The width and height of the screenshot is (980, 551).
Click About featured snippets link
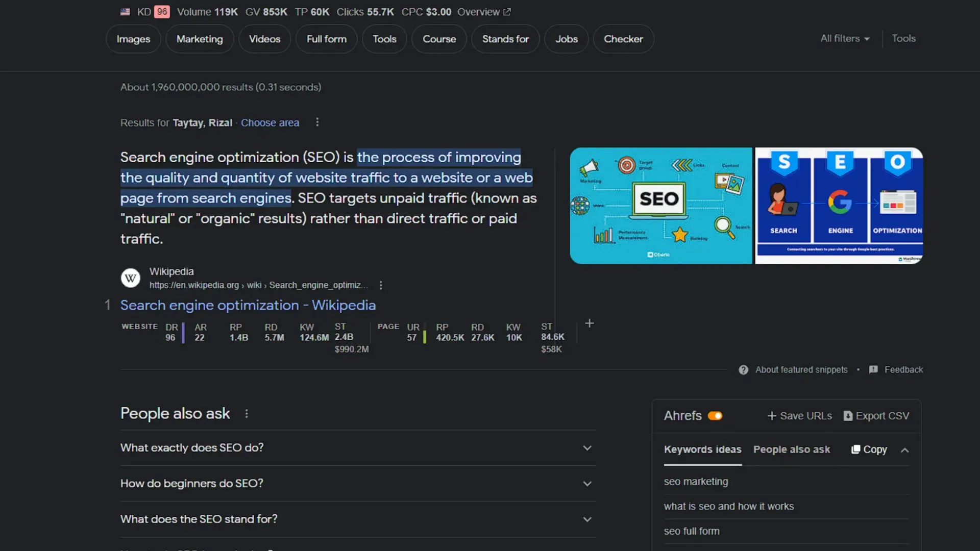[x=801, y=370]
